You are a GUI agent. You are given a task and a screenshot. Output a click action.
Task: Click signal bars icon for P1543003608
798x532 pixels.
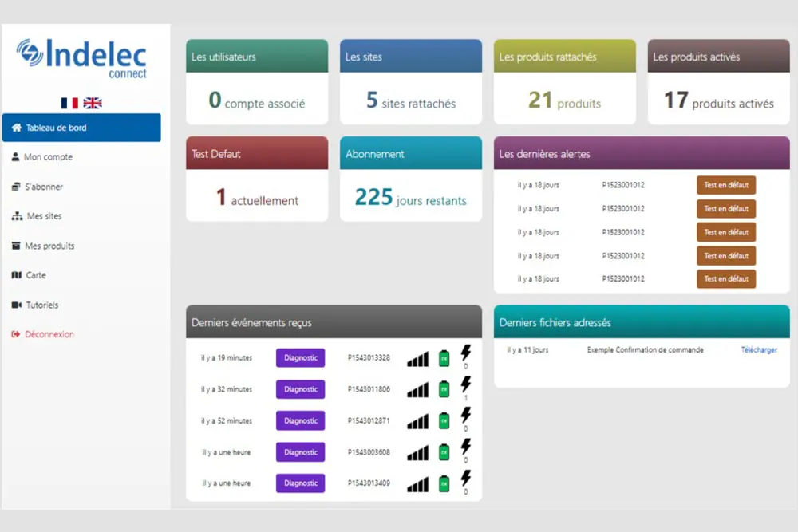pyautogui.click(x=417, y=453)
